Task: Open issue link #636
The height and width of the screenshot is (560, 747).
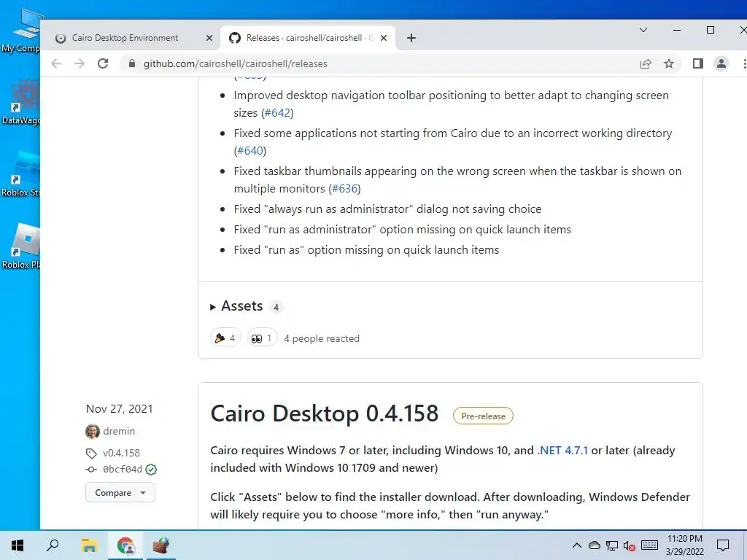Action: (x=344, y=189)
